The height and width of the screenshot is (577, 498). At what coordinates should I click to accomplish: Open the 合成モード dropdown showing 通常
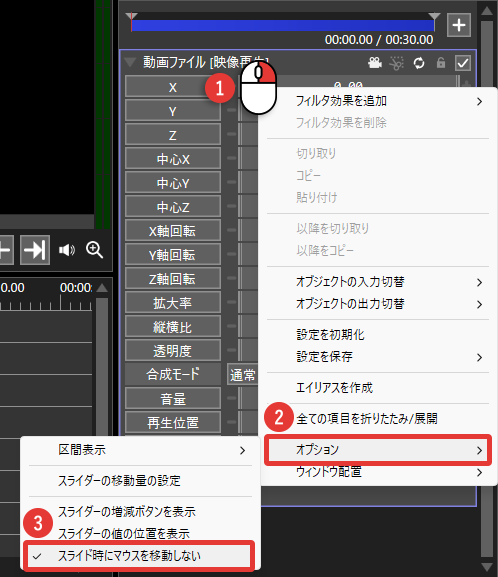coord(243,375)
